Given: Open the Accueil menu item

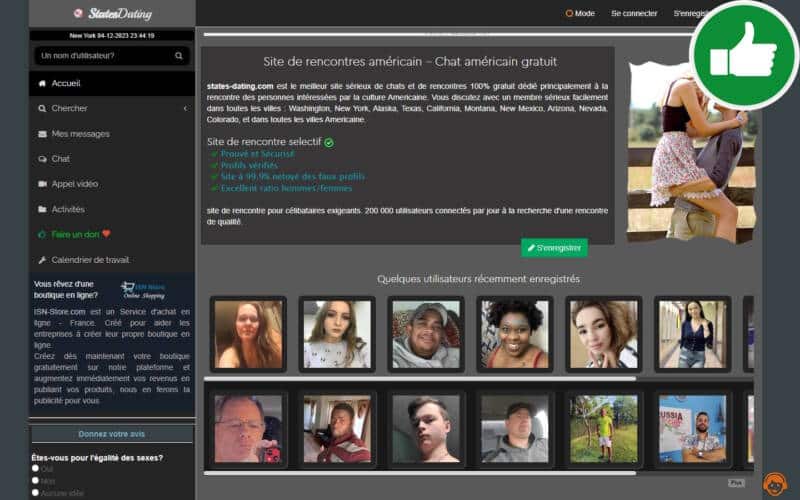Looking at the screenshot, I should pos(112,83).
